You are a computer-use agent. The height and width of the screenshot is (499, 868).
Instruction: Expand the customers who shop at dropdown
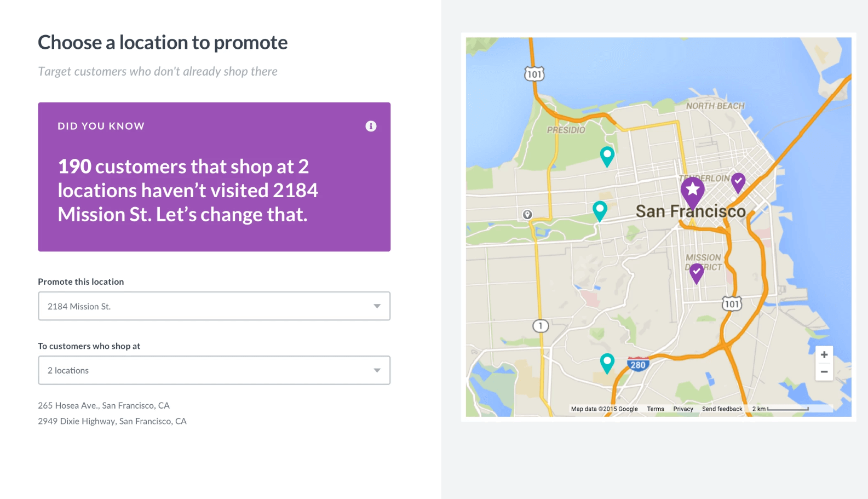pos(214,370)
